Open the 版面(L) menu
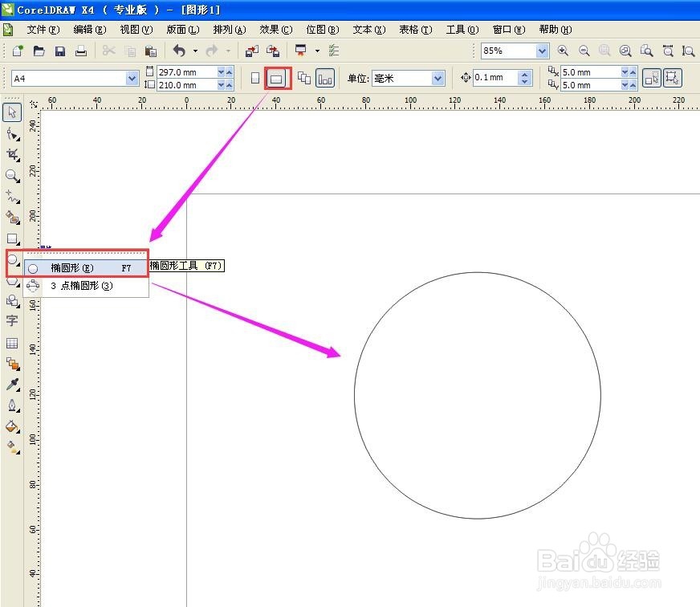 182,30
